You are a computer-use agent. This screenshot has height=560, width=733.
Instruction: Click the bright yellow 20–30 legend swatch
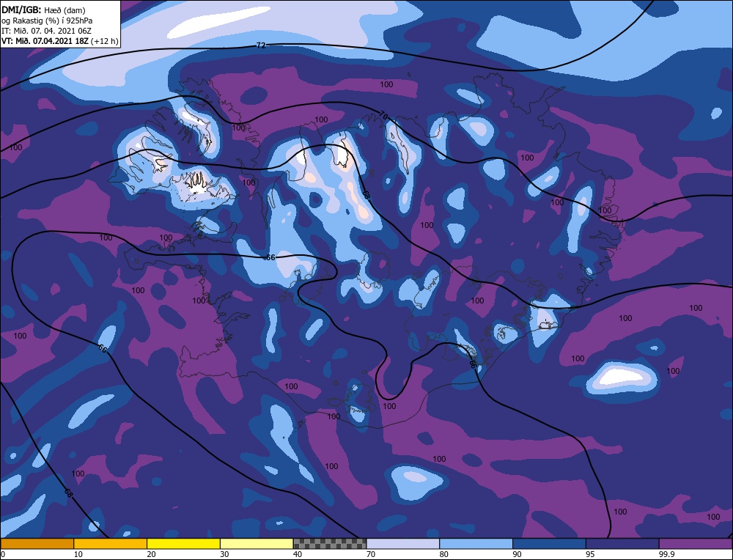pos(183,544)
